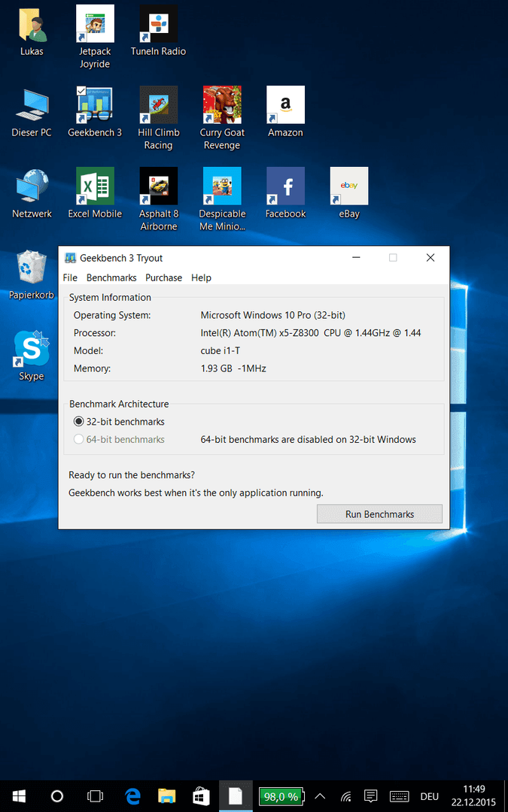Viewport: 508px width, 812px height.
Task: Open the Windows Store taskbar icon
Action: 201,796
